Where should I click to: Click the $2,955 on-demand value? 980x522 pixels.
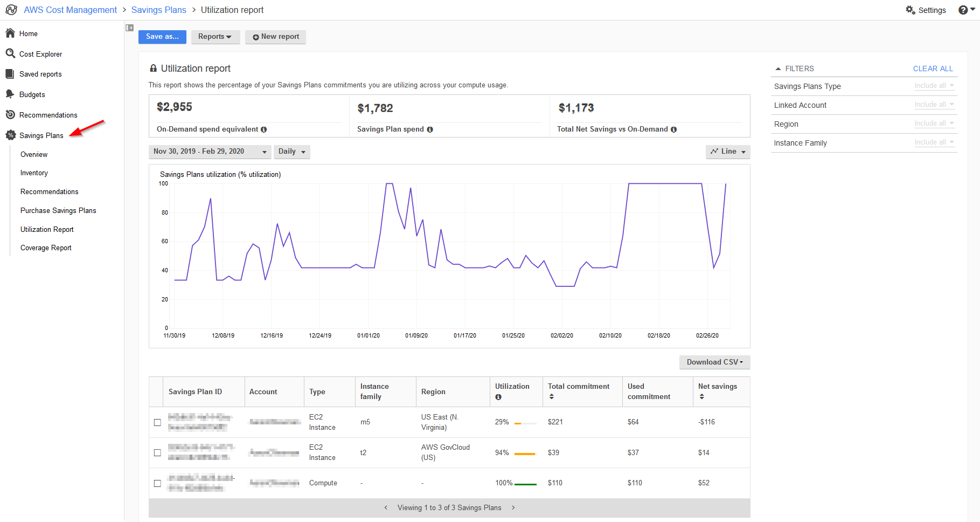[x=175, y=107]
